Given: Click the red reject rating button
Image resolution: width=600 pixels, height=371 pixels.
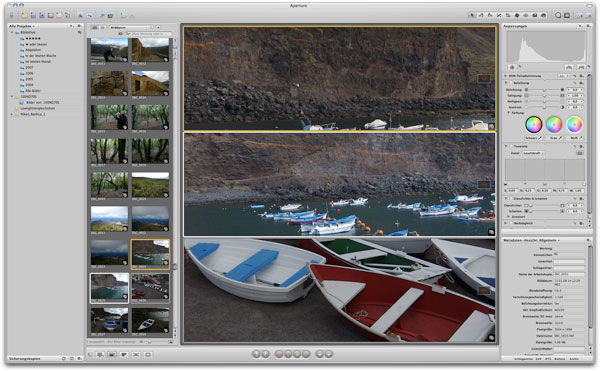Looking at the screenshot, I should [279, 354].
